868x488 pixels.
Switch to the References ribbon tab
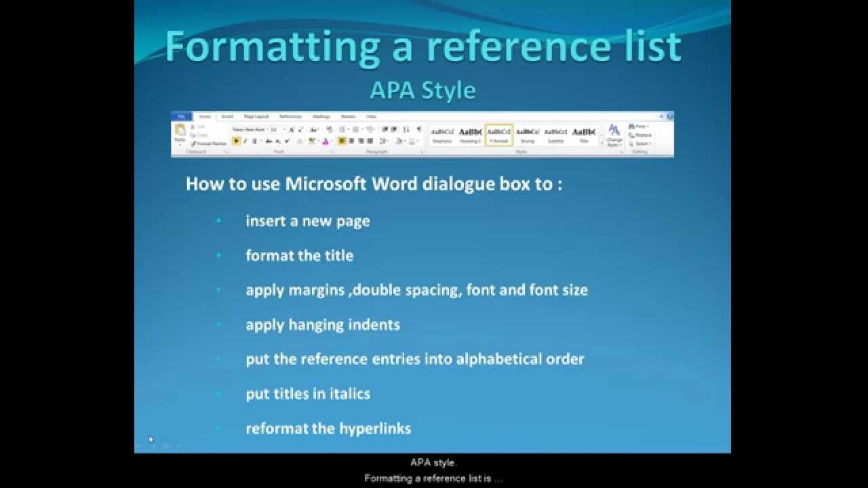pyautogui.click(x=291, y=117)
